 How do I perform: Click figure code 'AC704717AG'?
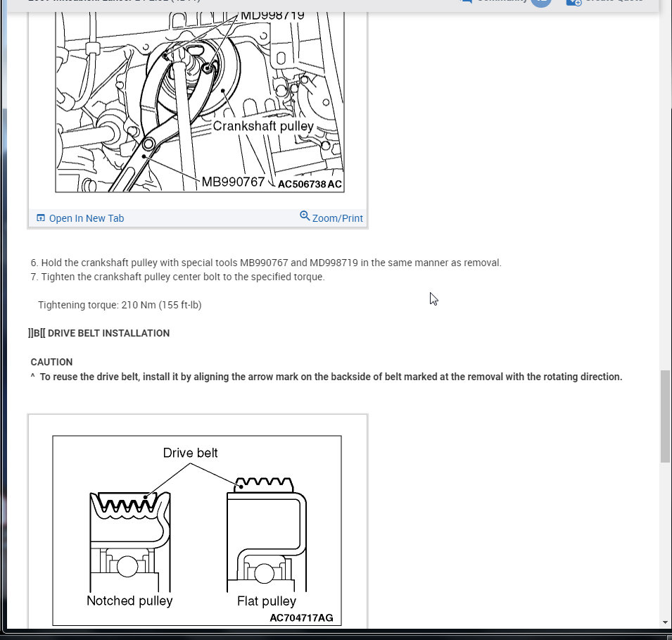(301, 617)
